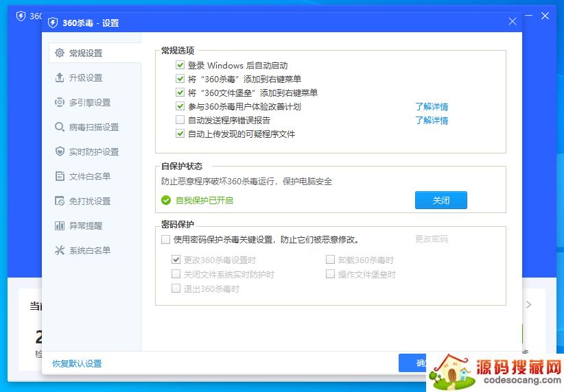
Task: Toggle 将"360文件堡垒"添加到右键菜单 checkbox
Action: [x=180, y=93]
